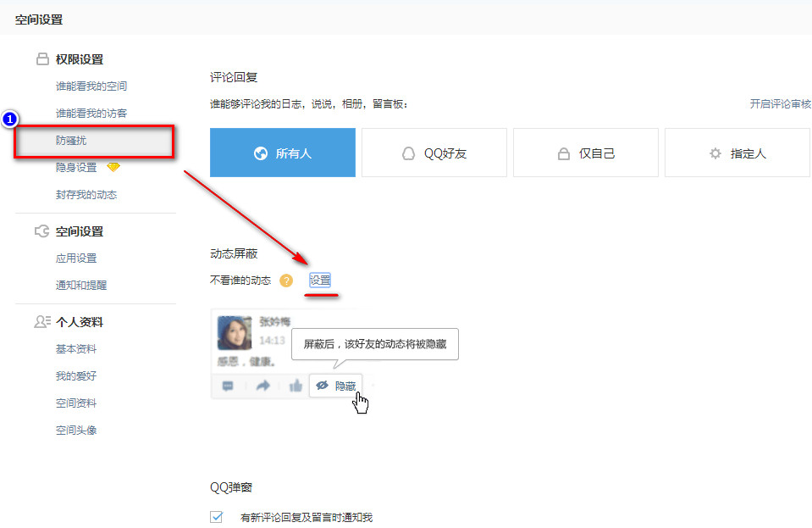Click the penguin icon on QQ好友 option

click(x=409, y=153)
